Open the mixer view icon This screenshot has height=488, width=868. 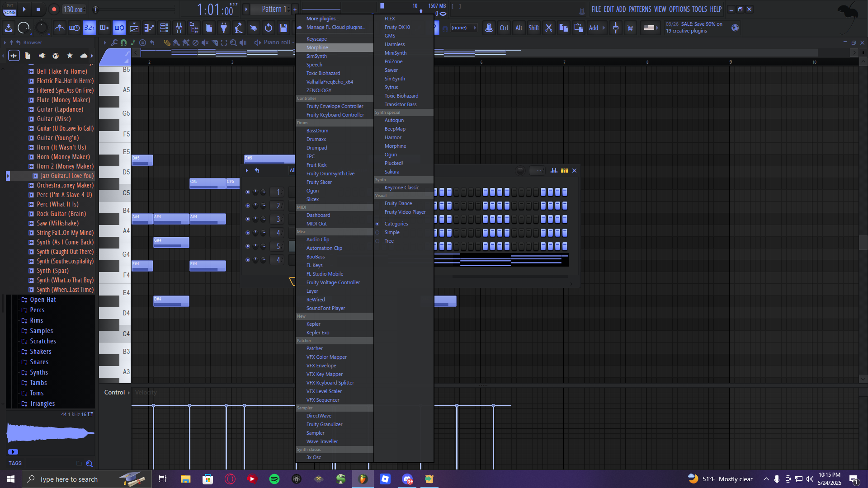[179, 28]
